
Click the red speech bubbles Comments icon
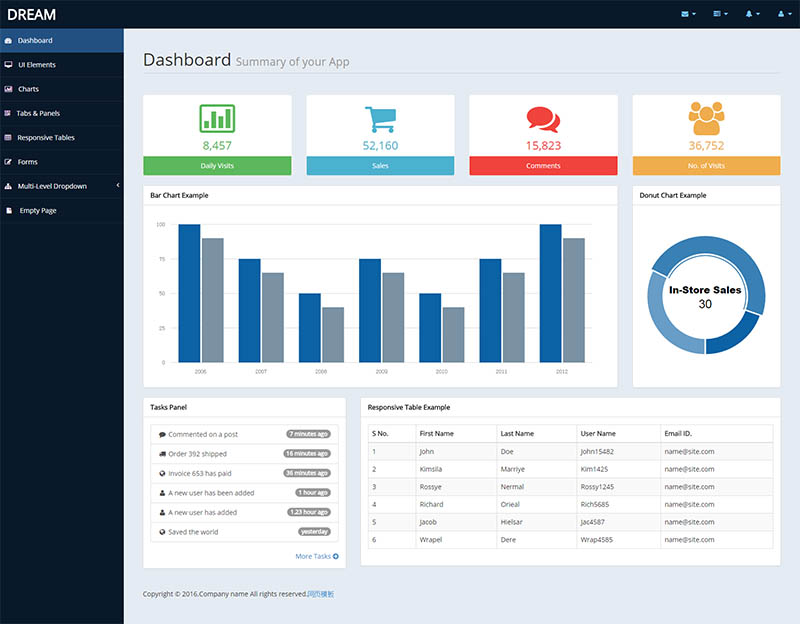543,119
